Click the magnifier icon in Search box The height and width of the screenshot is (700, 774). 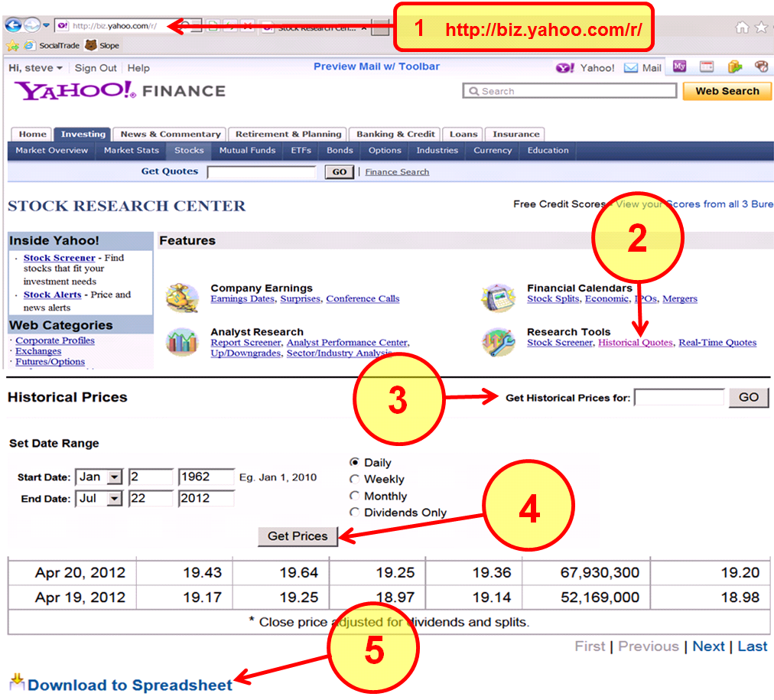[x=474, y=91]
